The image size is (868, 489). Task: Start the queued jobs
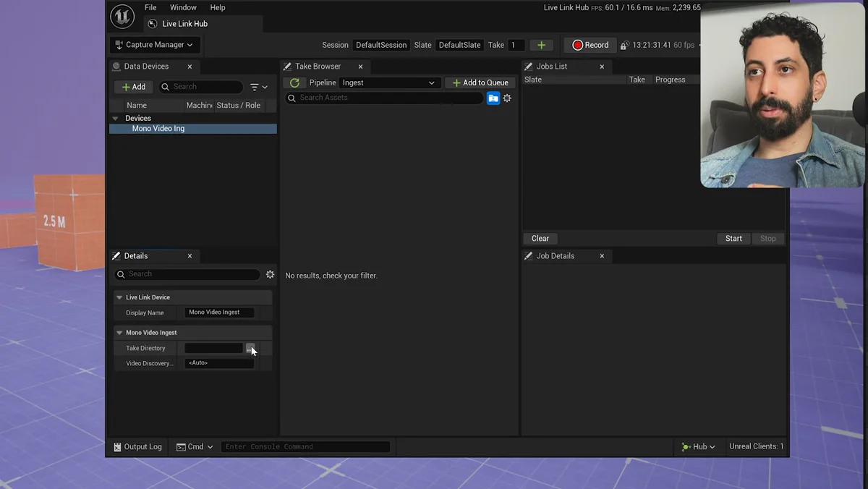(733, 239)
